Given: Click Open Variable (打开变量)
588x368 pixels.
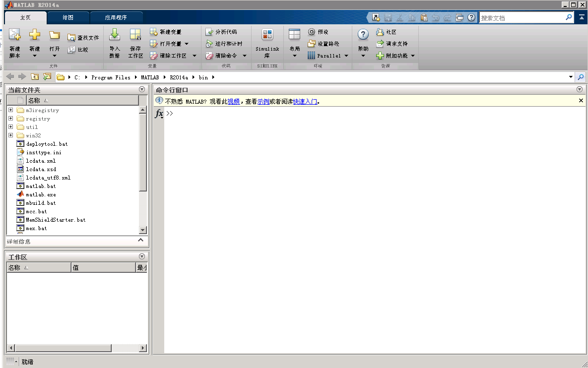Looking at the screenshot, I should tap(165, 44).
